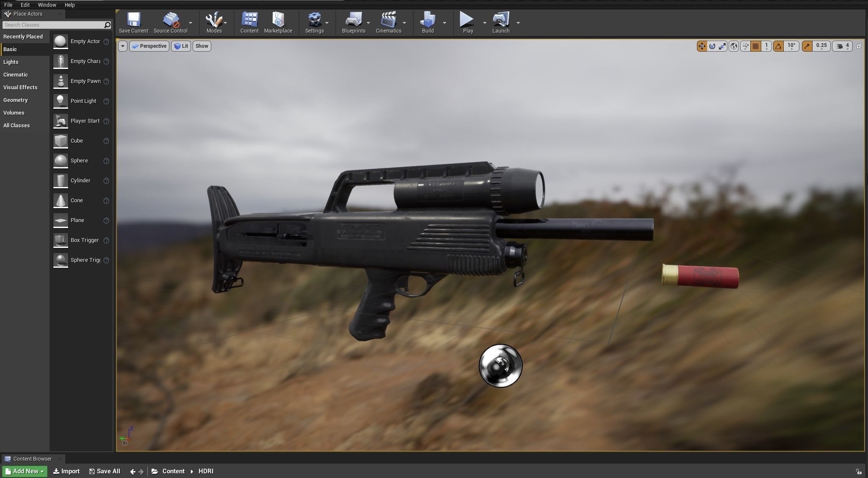Click the Cinematics toolbar icon
The width and height of the screenshot is (868, 478).
[x=388, y=22]
